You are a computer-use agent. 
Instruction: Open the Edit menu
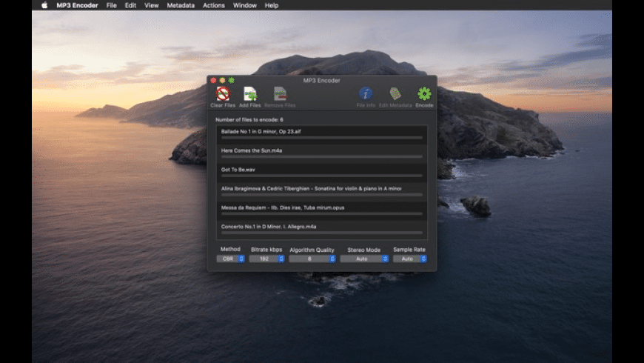click(x=130, y=5)
